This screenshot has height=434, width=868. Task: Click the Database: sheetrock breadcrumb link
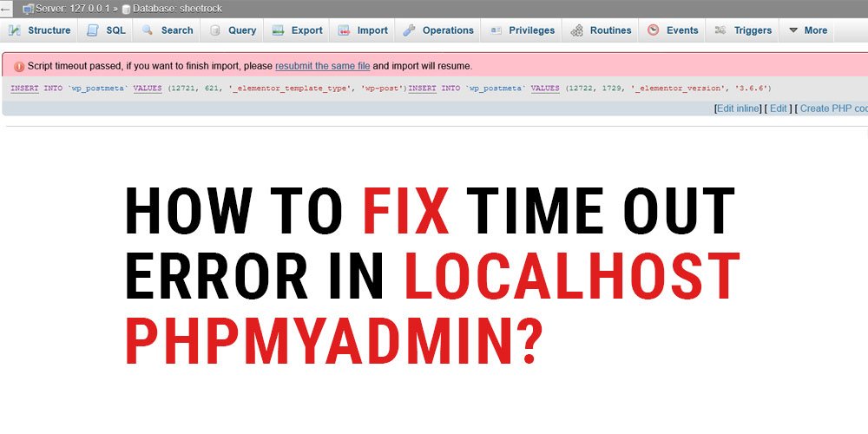tap(177, 9)
